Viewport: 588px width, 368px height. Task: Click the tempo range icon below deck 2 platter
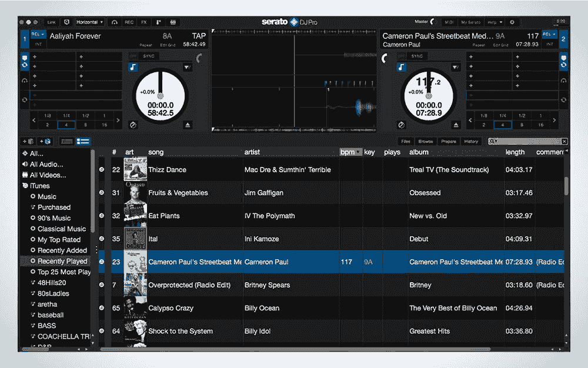pyautogui.click(x=401, y=125)
